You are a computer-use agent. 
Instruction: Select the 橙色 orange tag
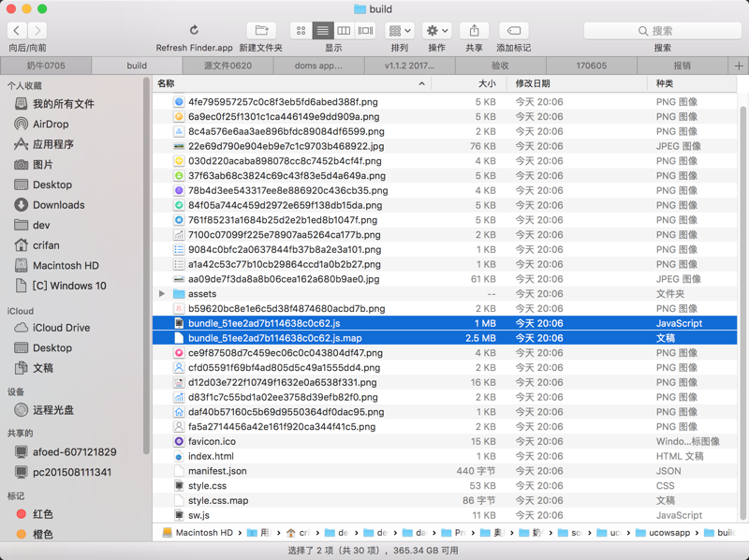(x=42, y=534)
